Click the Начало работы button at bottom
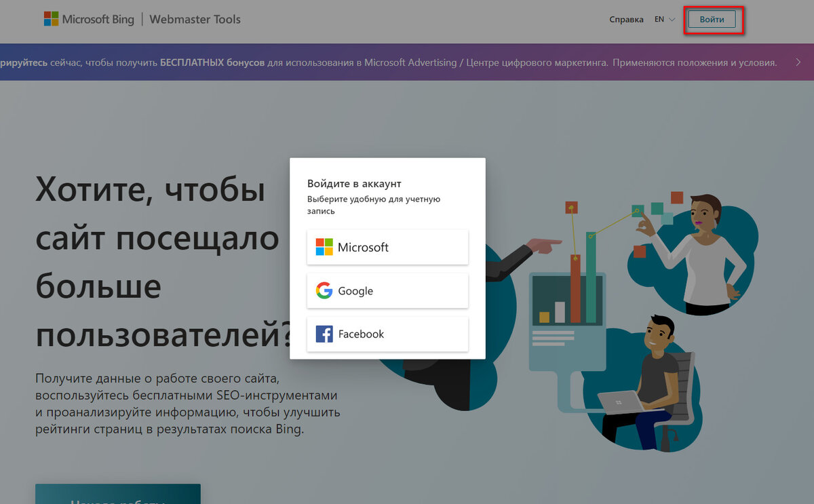 (x=117, y=497)
